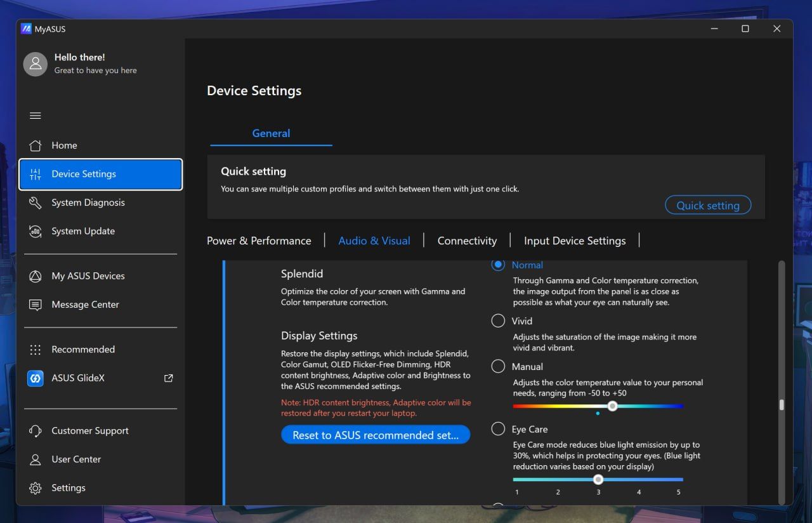Image resolution: width=812 pixels, height=523 pixels.
Task: Select the Eye Care mode
Action: point(498,429)
